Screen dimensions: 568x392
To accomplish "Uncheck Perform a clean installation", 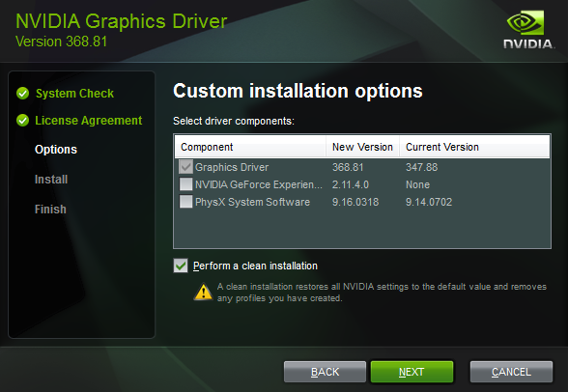I will (x=181, y=266).
